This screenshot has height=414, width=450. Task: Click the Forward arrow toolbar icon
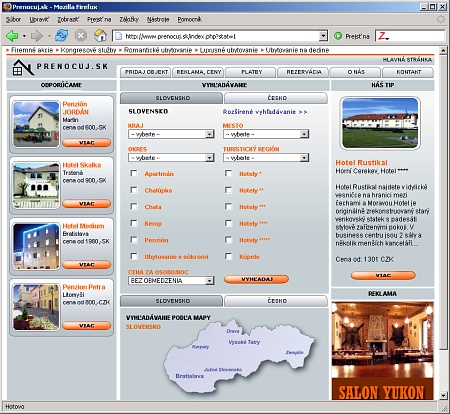[x=37, y=36]
